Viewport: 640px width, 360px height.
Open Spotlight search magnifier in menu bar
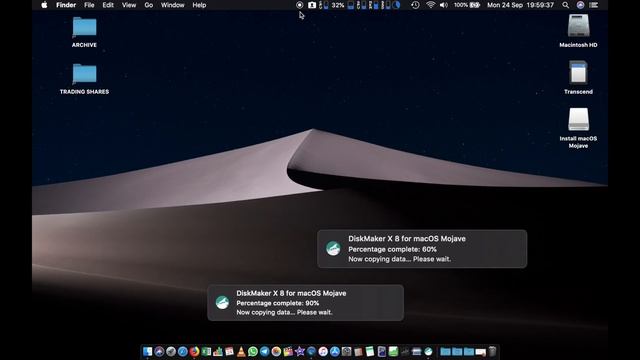pyautogui.click(x=565, y=5)
